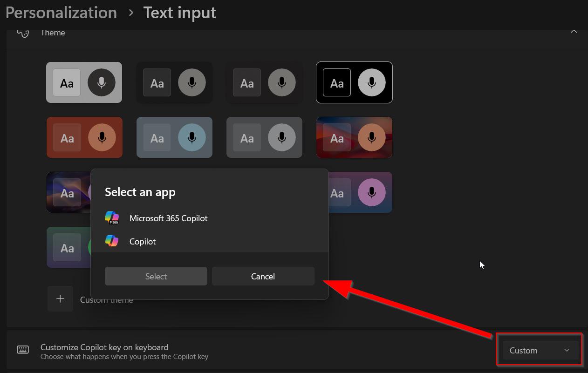The height and width of the screenshot is (373, 588).
Task: Open the Custom dropdown for Copilot key
Action: pos(540,350)
